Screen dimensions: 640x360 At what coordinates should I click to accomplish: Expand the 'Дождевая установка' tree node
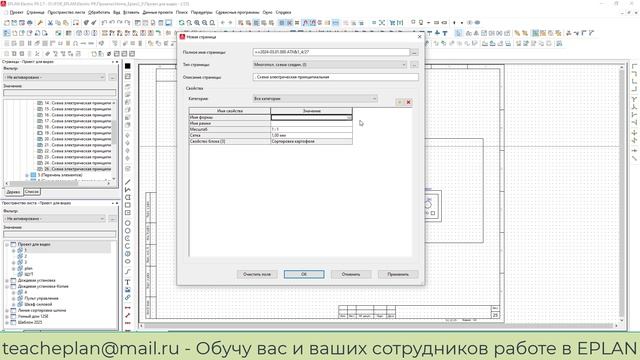pyautogui.click(x=7, y=280)
